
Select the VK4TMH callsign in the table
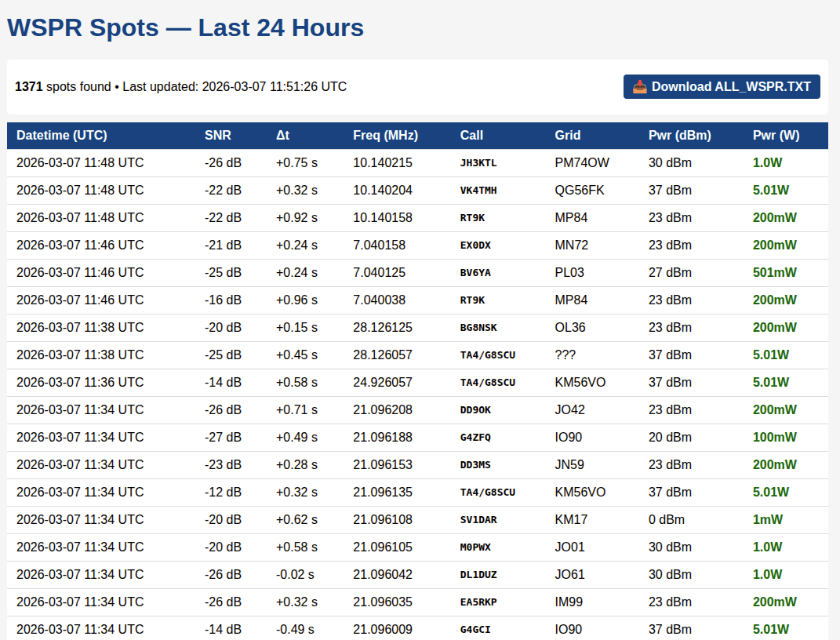(x=478, y=191)
